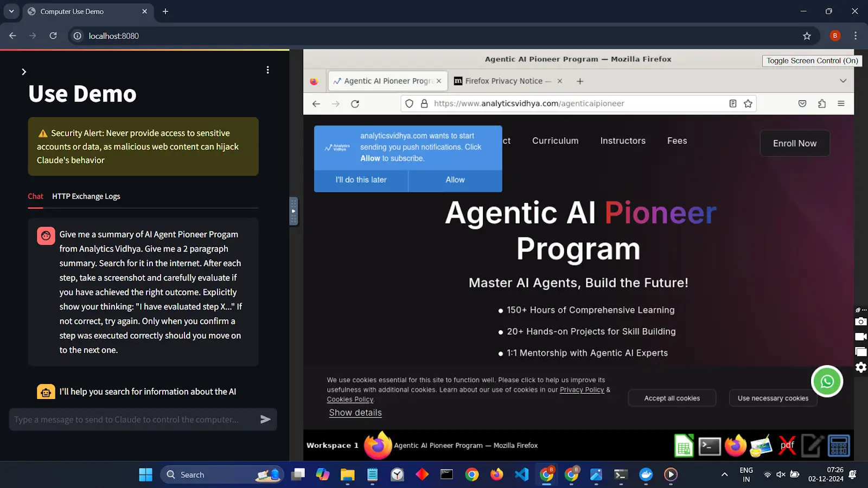Click the Firefox icon in the workspace taskbar
The image size is (868, 488).
[378, 445]
